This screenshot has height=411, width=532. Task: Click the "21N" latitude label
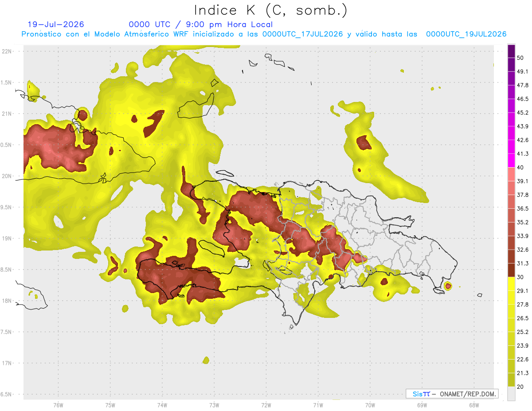(6, 114)
